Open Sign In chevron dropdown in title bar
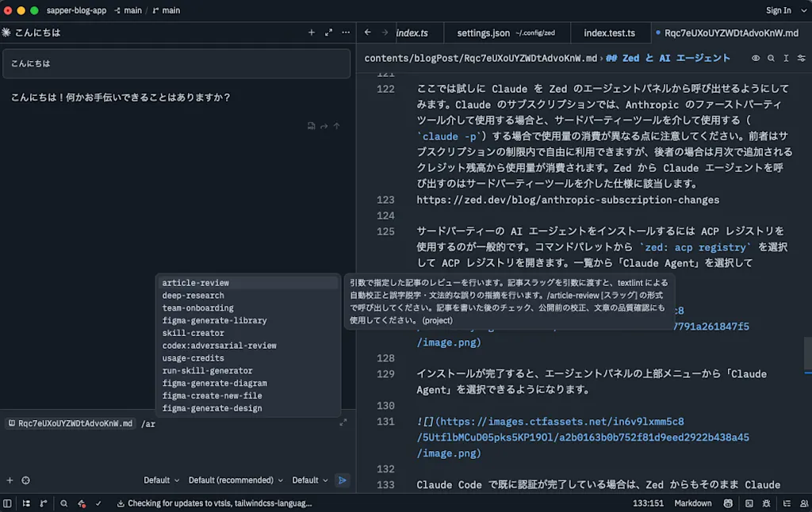The height and width of the screenshot is (512, 812). (x=804, y=10)
